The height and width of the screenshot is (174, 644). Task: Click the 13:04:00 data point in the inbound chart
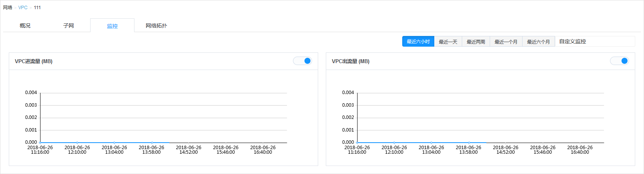point(114,143)
